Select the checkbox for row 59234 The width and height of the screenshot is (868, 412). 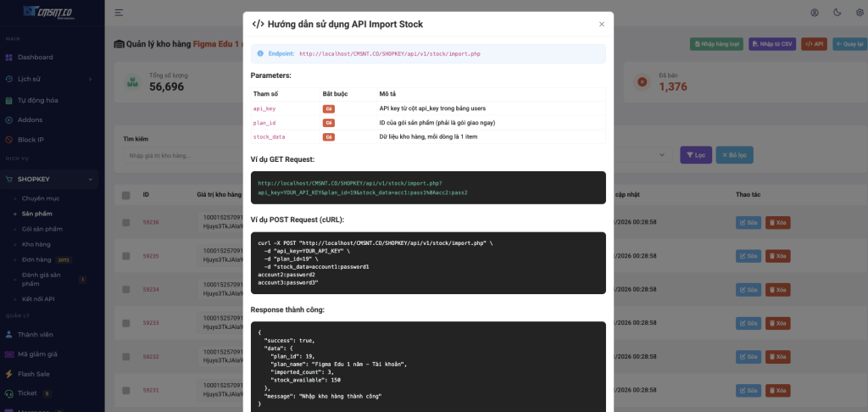pyautogui.click(x=126, y=290)
